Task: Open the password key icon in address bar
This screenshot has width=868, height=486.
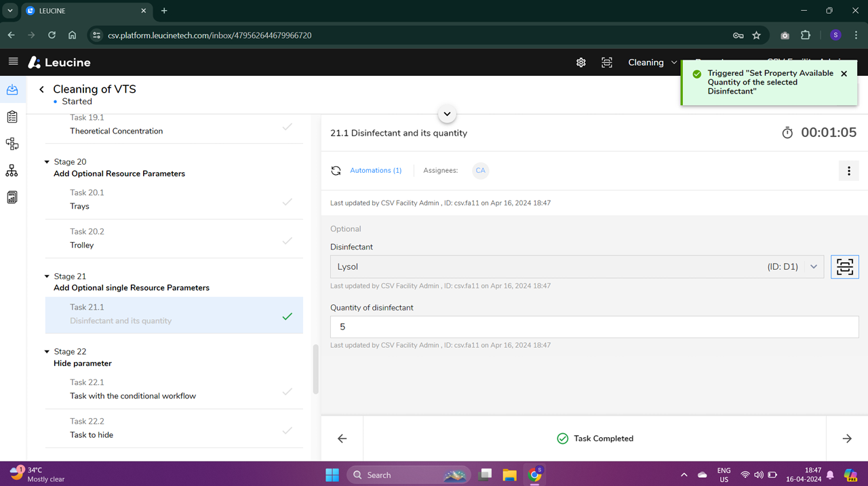Action: coord(738,35)
